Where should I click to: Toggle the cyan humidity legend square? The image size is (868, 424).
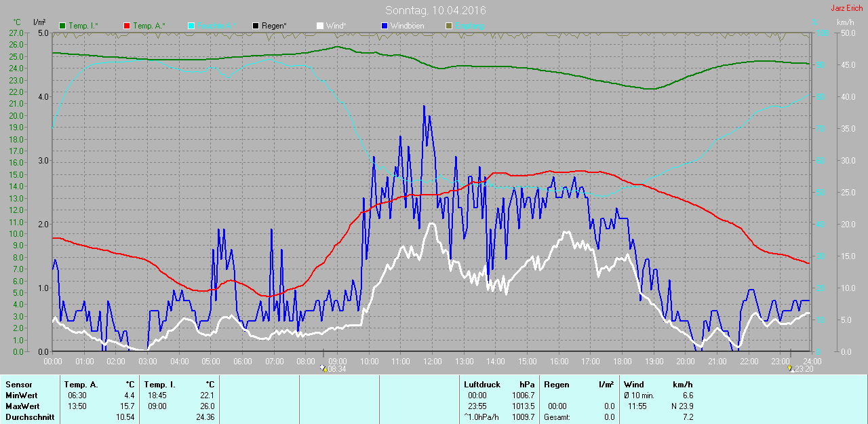191,26
